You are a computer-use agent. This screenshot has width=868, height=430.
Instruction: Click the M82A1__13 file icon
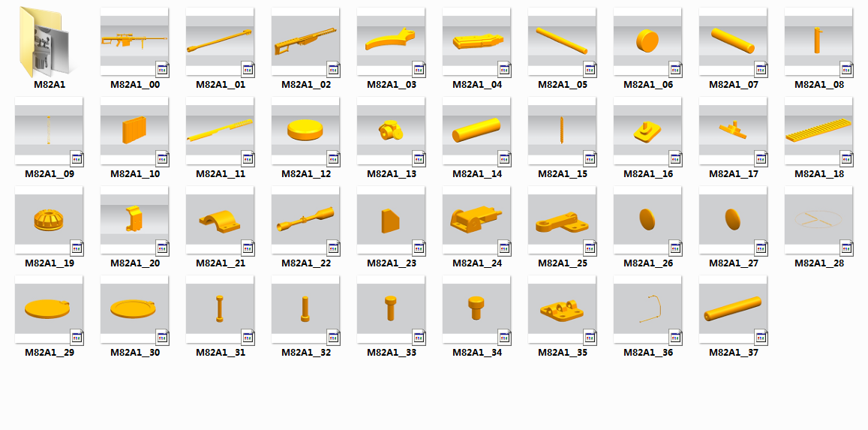[392, 131]
